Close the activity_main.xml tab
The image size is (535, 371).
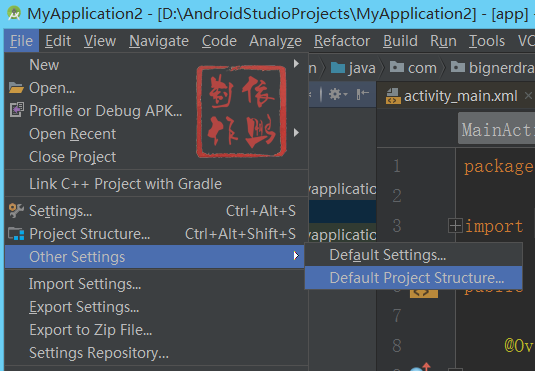click(x=528, y=95)
